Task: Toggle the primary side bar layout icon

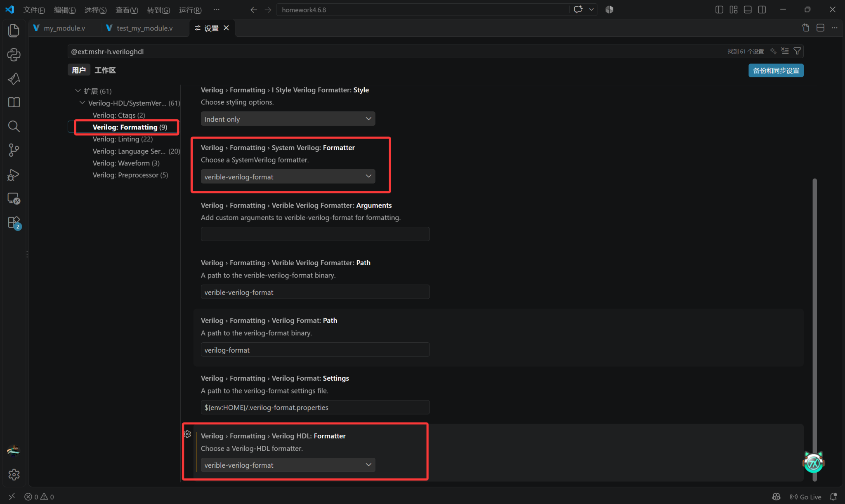Action: (719, 9)
